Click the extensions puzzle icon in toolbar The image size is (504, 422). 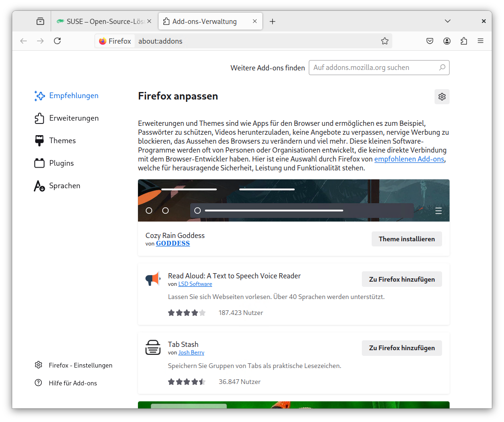[x=464, y=41]
